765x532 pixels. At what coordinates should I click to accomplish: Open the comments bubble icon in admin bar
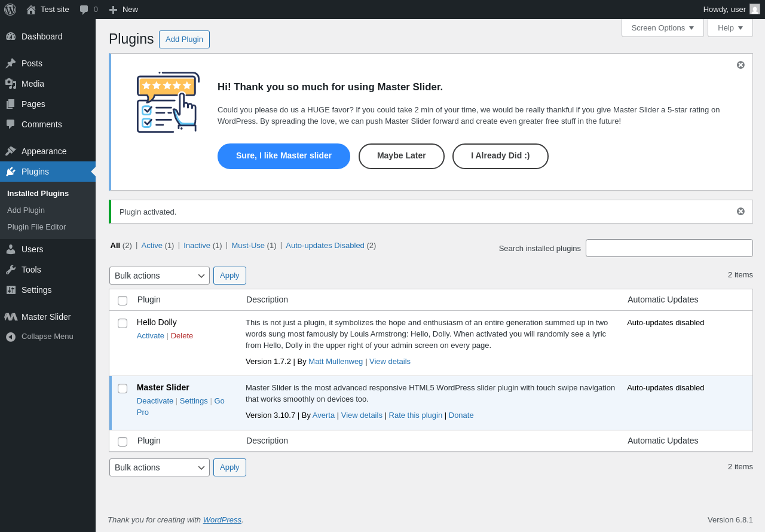pyautogui.click(x=84, y=10)
